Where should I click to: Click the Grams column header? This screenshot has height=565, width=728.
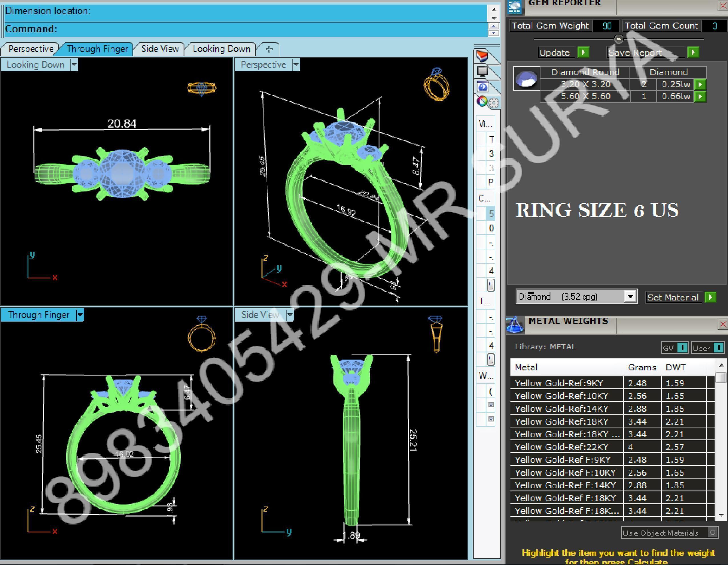click(642, 368)
